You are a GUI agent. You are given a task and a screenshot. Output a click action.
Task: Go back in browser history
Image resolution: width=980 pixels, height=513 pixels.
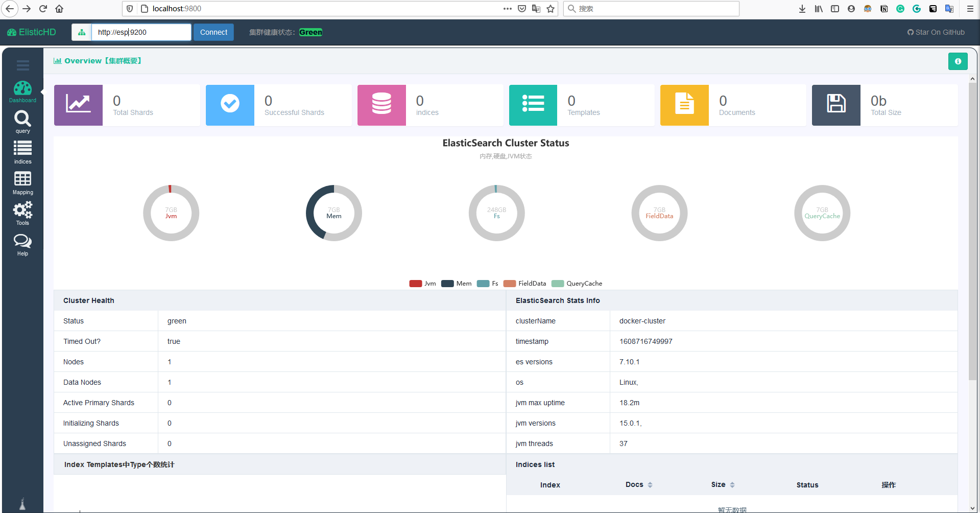(x=10, y=9)
